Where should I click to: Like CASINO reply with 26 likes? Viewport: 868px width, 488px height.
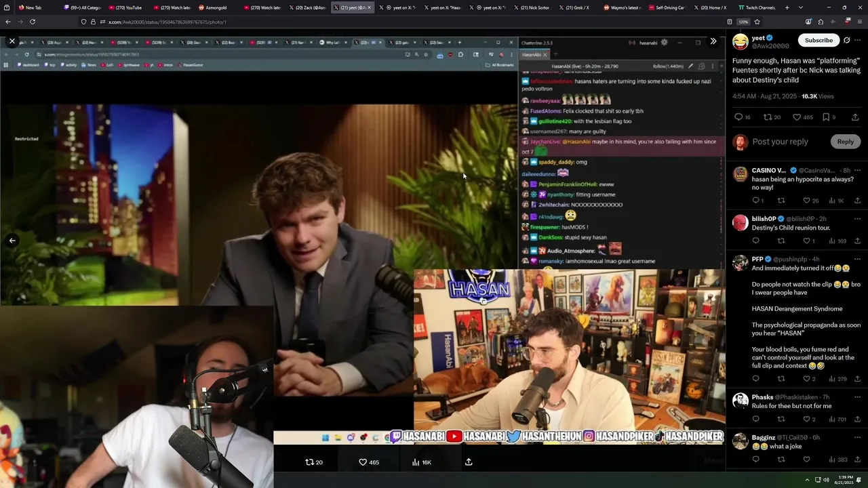(810, 201)
